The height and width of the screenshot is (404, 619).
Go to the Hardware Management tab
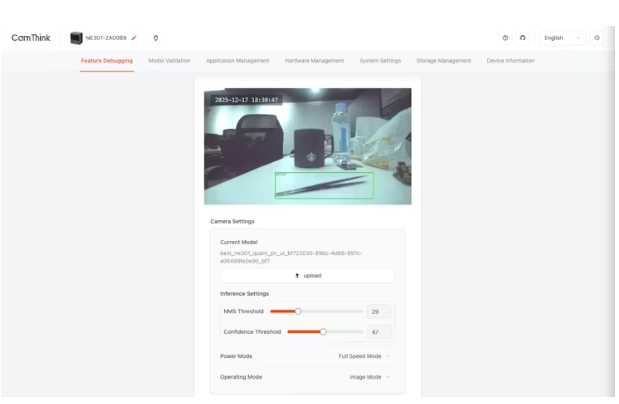(x=314, y=61)
